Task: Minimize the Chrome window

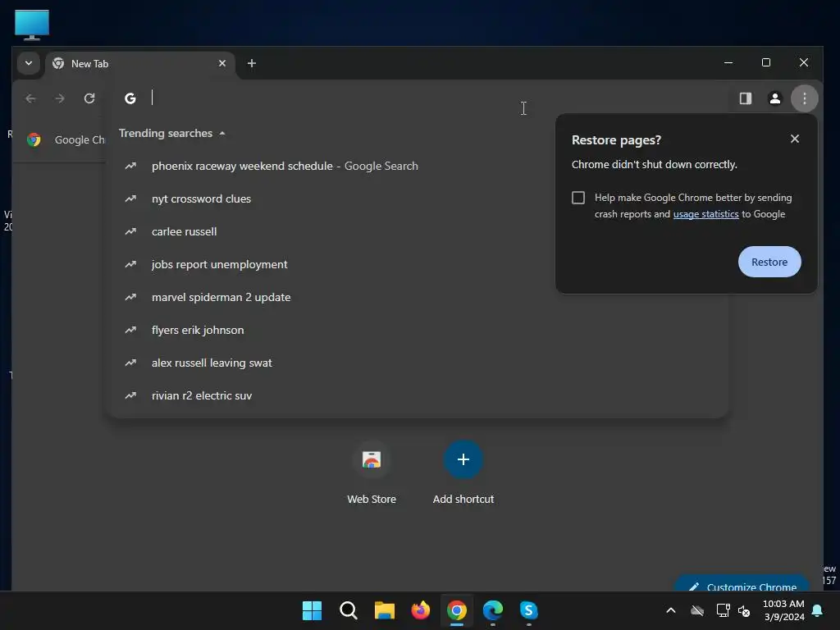Action: click(x=728, y=62)
